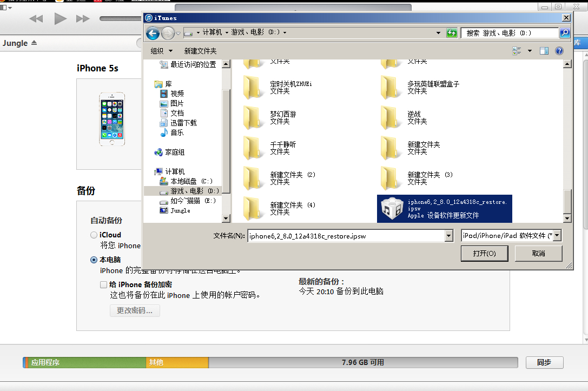Toggle the preview pane icon
This screenshot has width=588, height=391.
coord(544,51)
